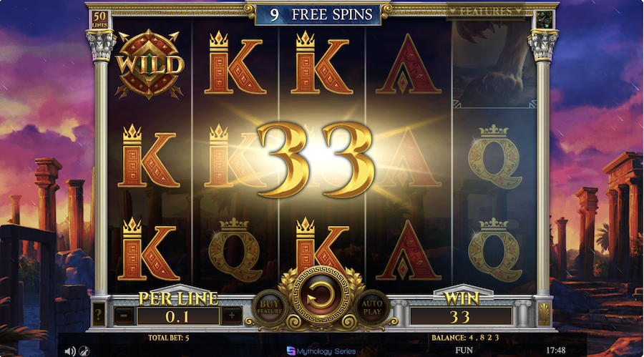
Task: Increase the per line bet with plus
Action: tap(232, 316)
